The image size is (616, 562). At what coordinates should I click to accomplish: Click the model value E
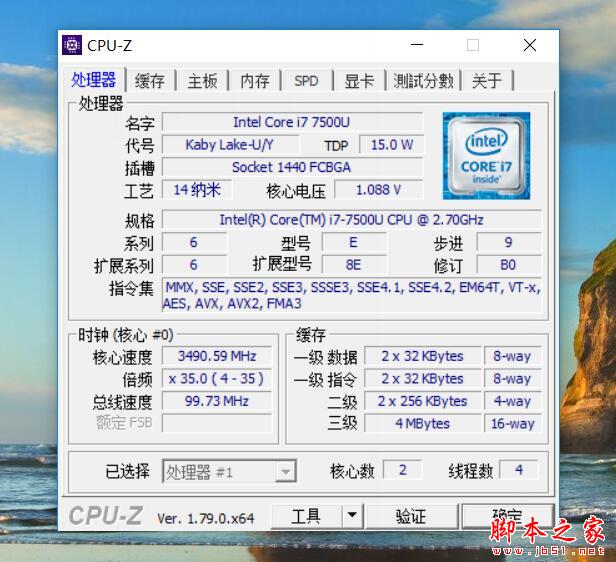click(x=354, y=242)
